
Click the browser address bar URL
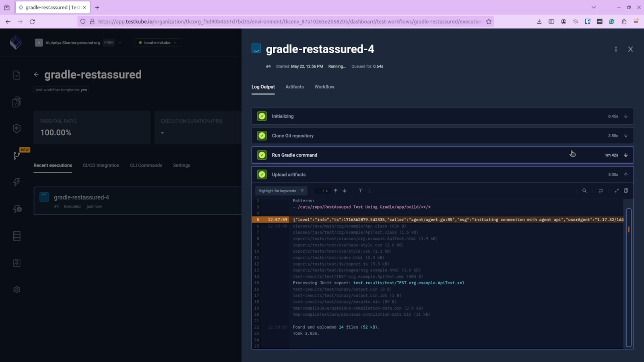click(290, 22)
